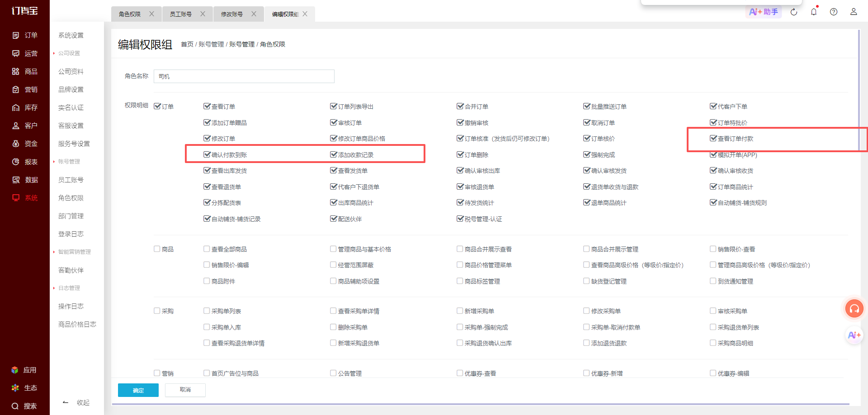Click the 确定 confirm button
The width and height of the screenshot is (868, 415).
click(x=138, y=390)
